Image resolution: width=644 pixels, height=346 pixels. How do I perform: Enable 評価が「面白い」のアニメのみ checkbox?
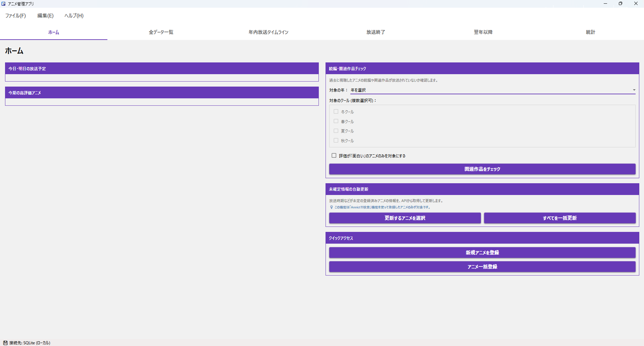(x=334, y=156)
